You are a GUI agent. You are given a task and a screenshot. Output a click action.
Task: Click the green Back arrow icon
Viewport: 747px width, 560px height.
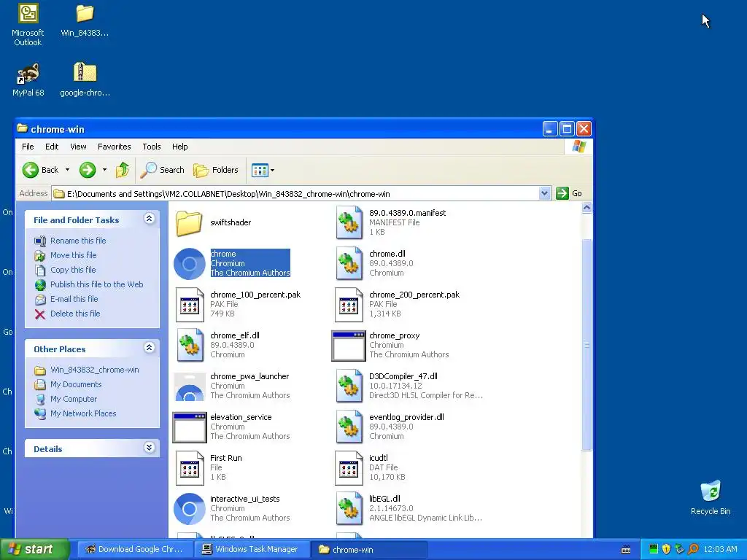[31, 170]
